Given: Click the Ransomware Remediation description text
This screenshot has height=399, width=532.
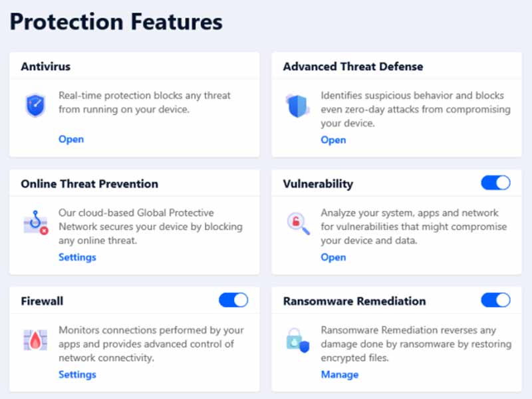Looking at the screenshot, I should (416, 344).
